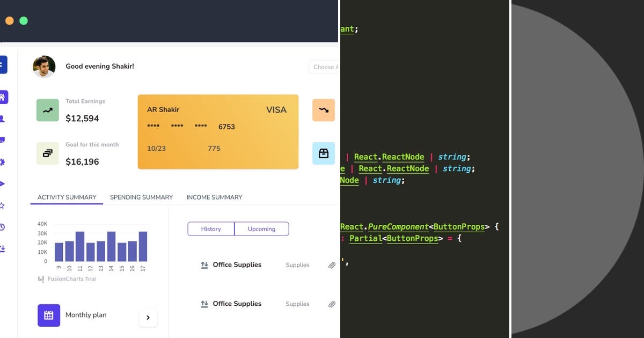
Task: Click Shakir's profile avatar photo
Action: [44, 66]
